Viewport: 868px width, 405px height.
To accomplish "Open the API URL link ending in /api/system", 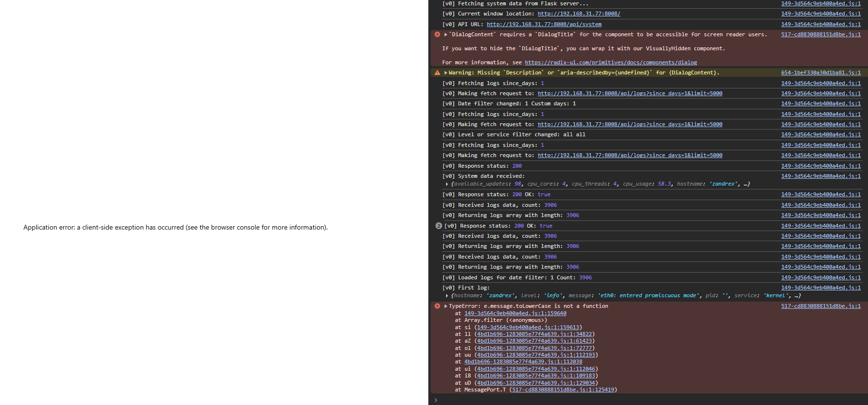I will coord(544,25).
